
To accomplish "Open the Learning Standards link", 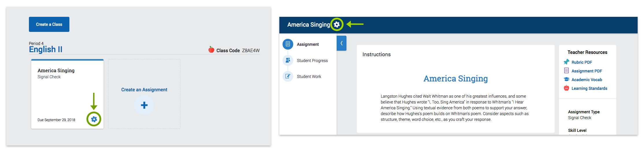I will (x=589, y=88).
